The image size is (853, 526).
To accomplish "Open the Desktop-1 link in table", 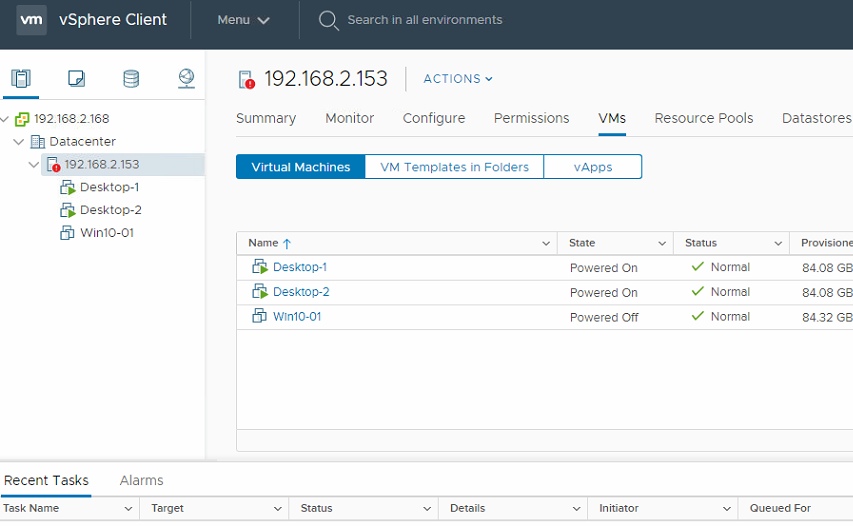I will coord(300,267).
